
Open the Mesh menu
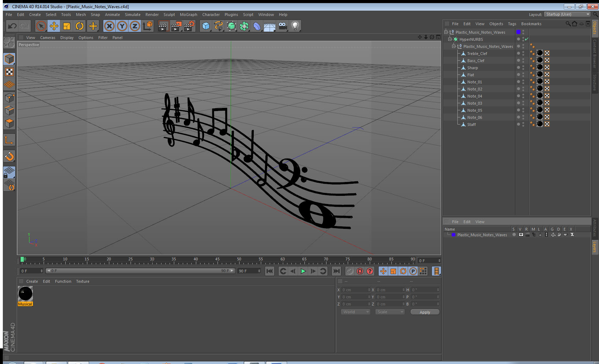[81, 15]
